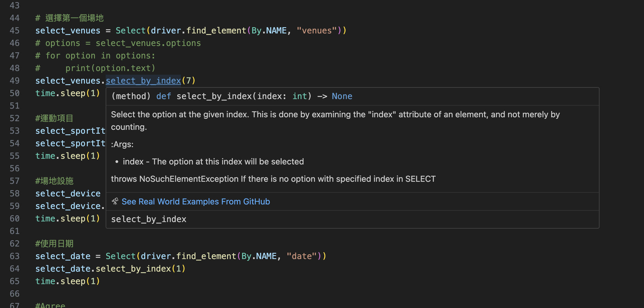Click the comment '# for option in options:'

[x=95, y=56]
